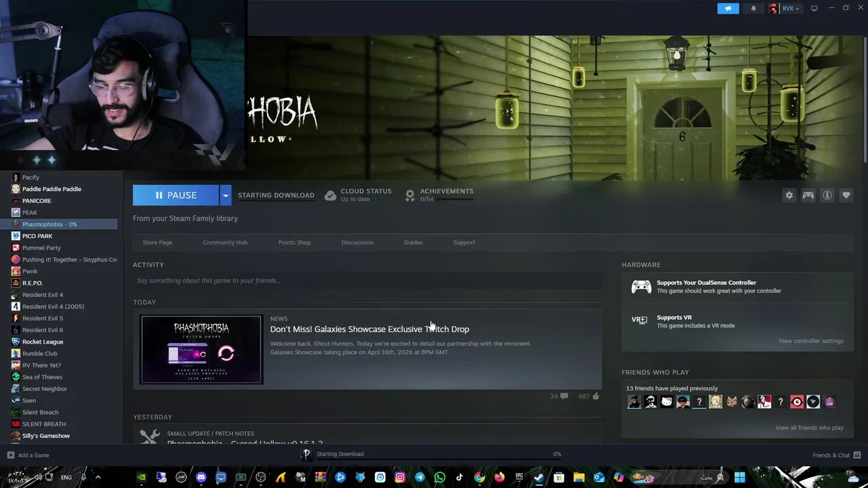Open Epic Games Launcher taskbar icon
This screenshot has height=488, width=868.
click(x=519, y=477)
